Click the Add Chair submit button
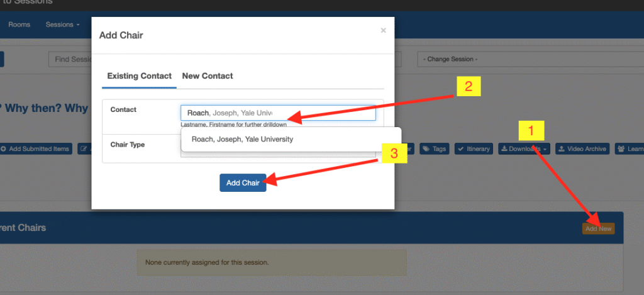The width and height of the screenshot is (644, 295). pyautogui.click(x=242, y=182)
